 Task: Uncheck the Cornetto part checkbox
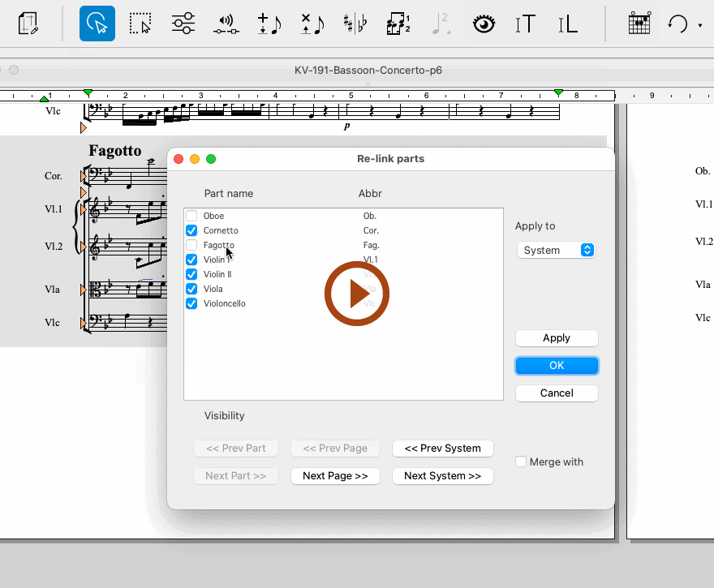[x=191, y=230]
